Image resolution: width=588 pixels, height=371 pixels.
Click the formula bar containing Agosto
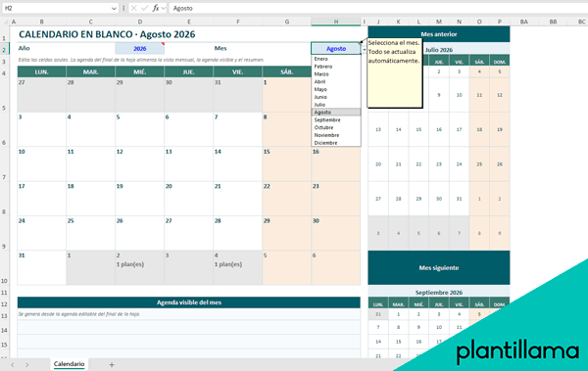pyautogui.click(x=378, y=8)
